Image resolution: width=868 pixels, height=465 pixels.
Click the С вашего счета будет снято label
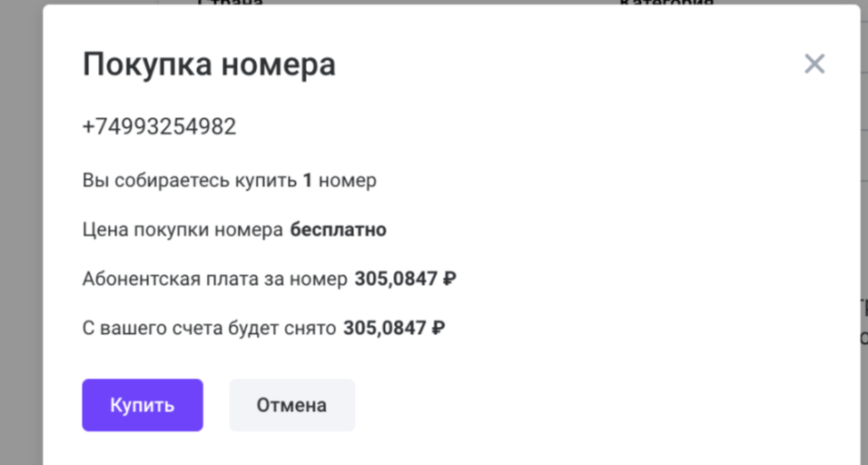(x=209, y=328)
